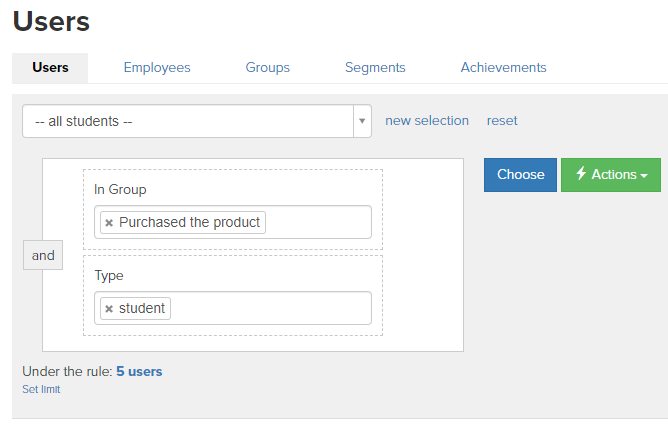Go to the Segments tab

click(x=375, y=67)
